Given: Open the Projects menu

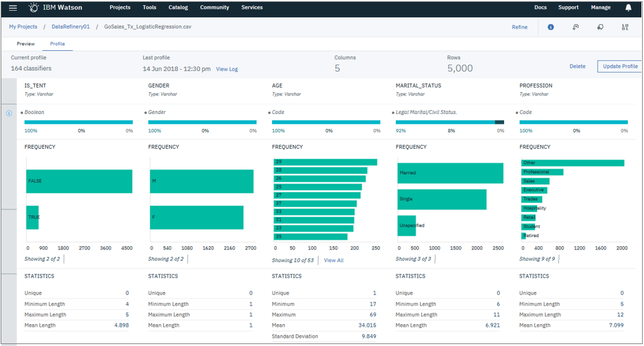Looking at the screenshot, I should [x=120, y=7].
